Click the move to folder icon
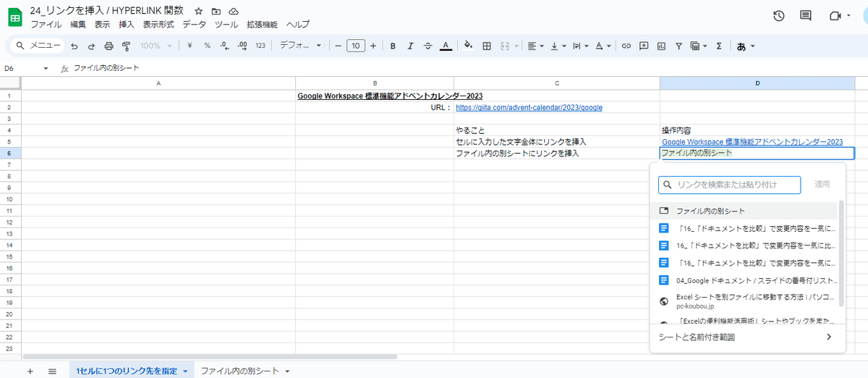The image size is (868, 378). (x=216, y=12)
